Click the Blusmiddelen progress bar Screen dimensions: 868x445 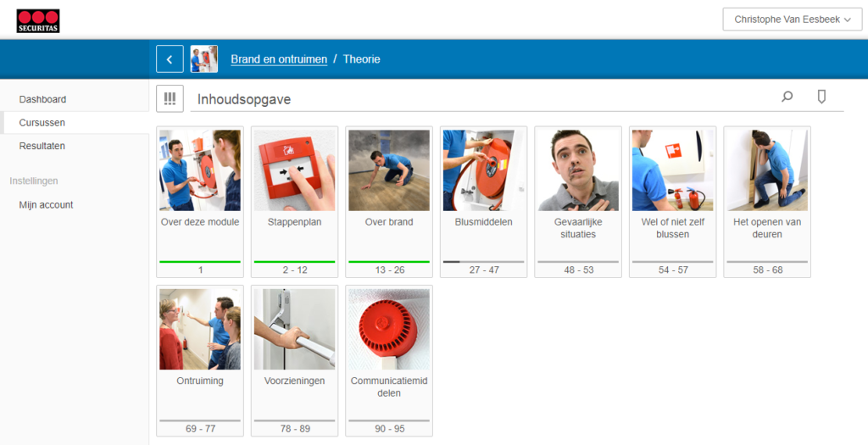point(483,262)
